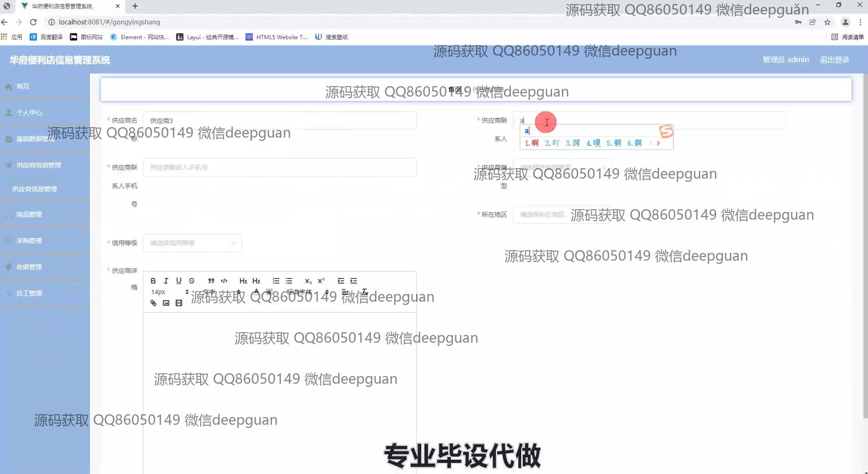Screen dimensions: 868x474
Task: Choose IME candidate 2 吖
Action: (552, 143)
